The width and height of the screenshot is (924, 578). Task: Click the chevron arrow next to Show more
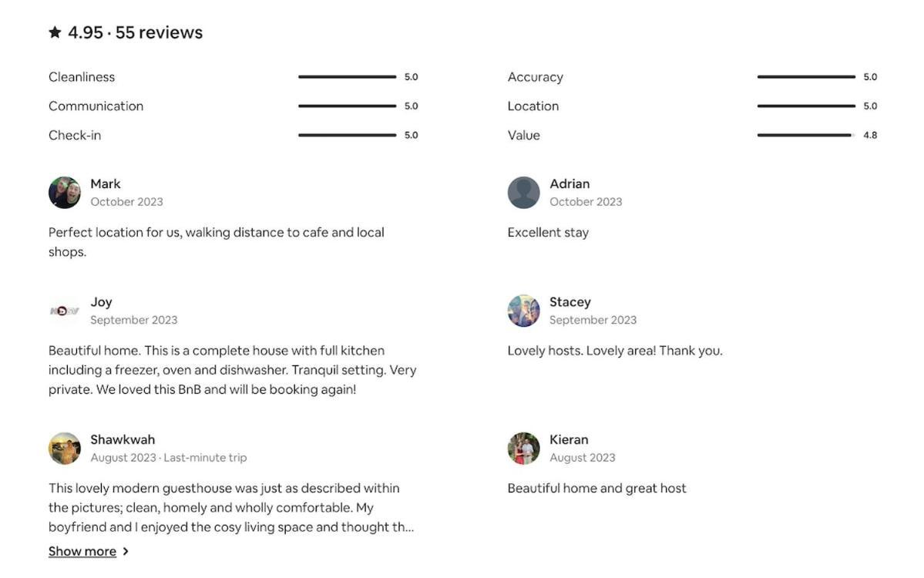(x=126, y=552)
